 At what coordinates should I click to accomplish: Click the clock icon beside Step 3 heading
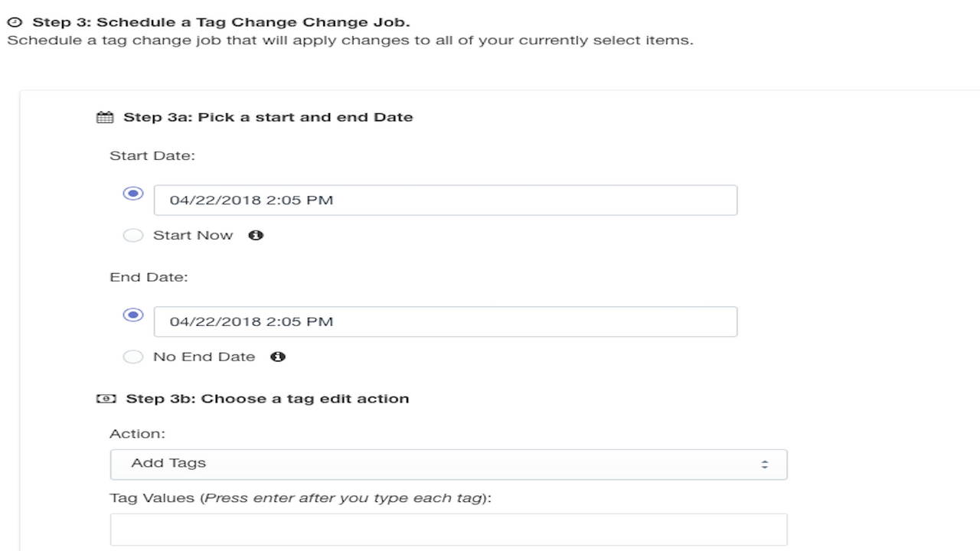(15, 21)
